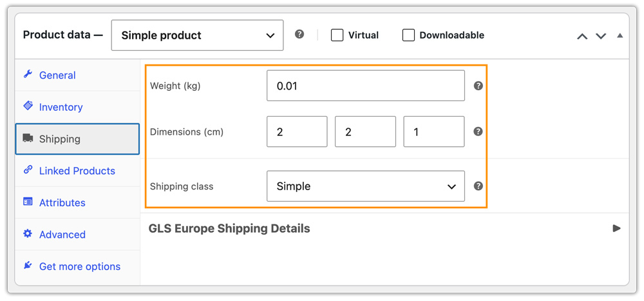Click the width dimension field

(x=366, y=131)
